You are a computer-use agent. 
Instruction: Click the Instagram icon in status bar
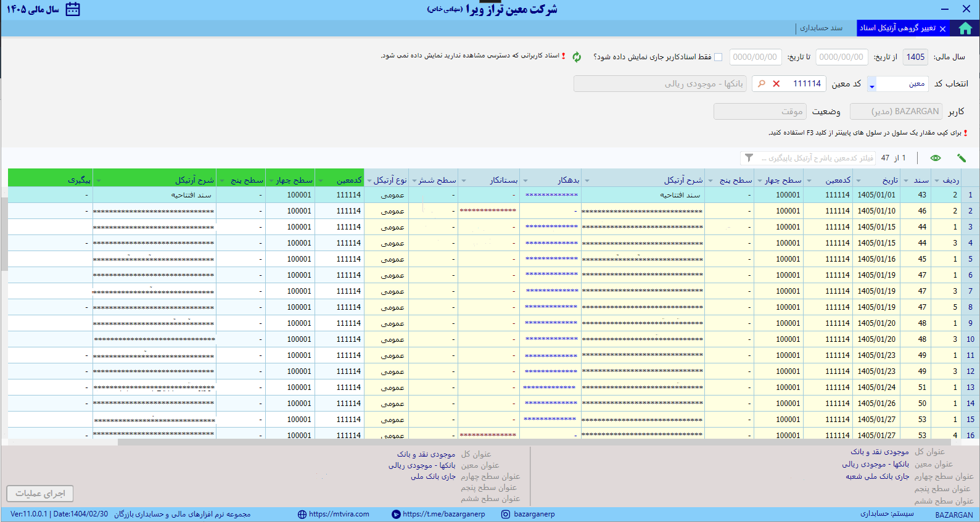click(x=506, y=514)
